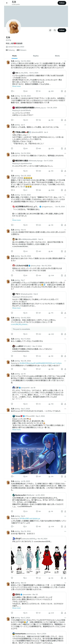
Task: Switch to the Replies tab
Action: [36, 56]
